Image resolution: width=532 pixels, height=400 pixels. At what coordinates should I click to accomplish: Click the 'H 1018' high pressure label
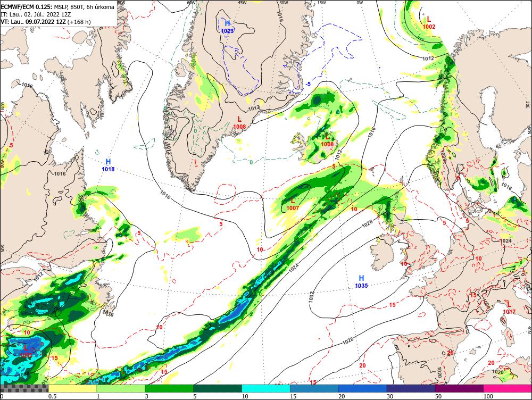pos(108,165)
